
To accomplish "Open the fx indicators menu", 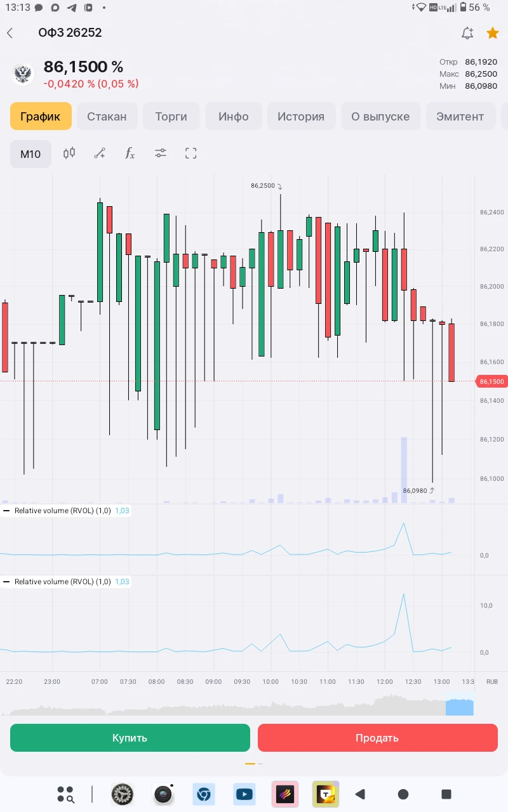I will (130, 153).
